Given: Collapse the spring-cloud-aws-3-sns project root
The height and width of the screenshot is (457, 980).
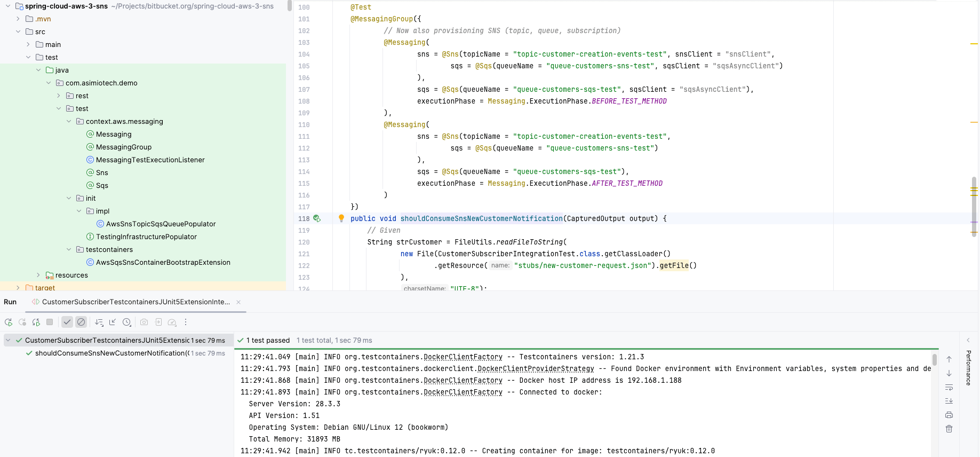Looking at the screenshot, I should 8,6.
